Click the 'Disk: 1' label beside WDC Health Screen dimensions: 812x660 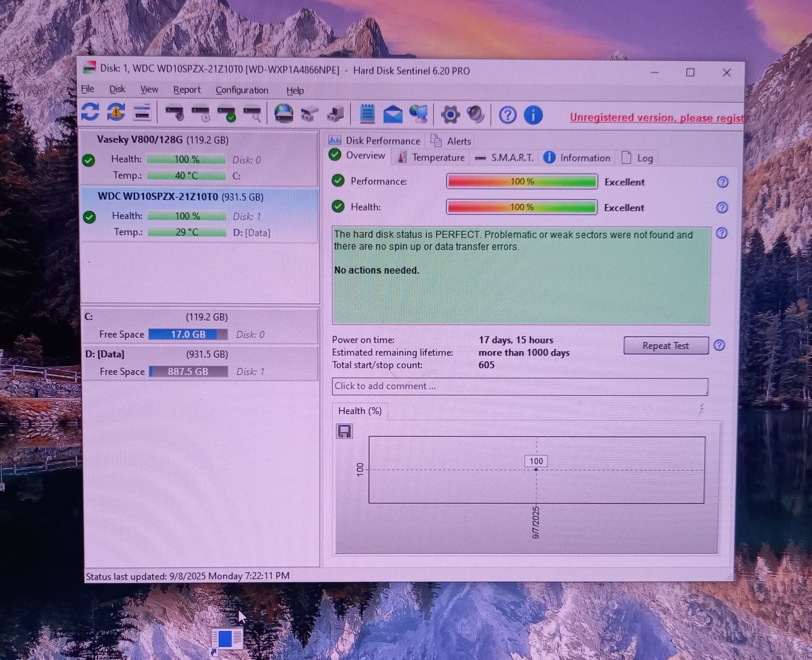pyautogui.click(x=247, y=217)
